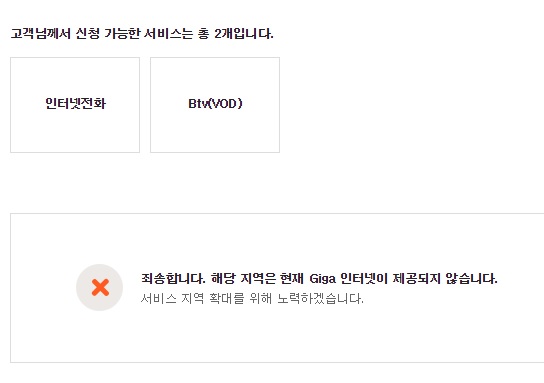Click the 인터넷전화 label text

[75, 103]
